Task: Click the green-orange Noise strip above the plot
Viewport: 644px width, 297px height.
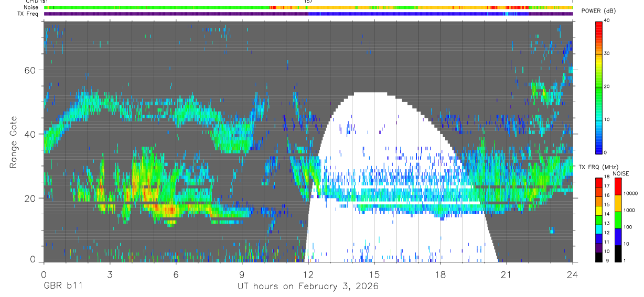Action: click(x=308, y=7)
